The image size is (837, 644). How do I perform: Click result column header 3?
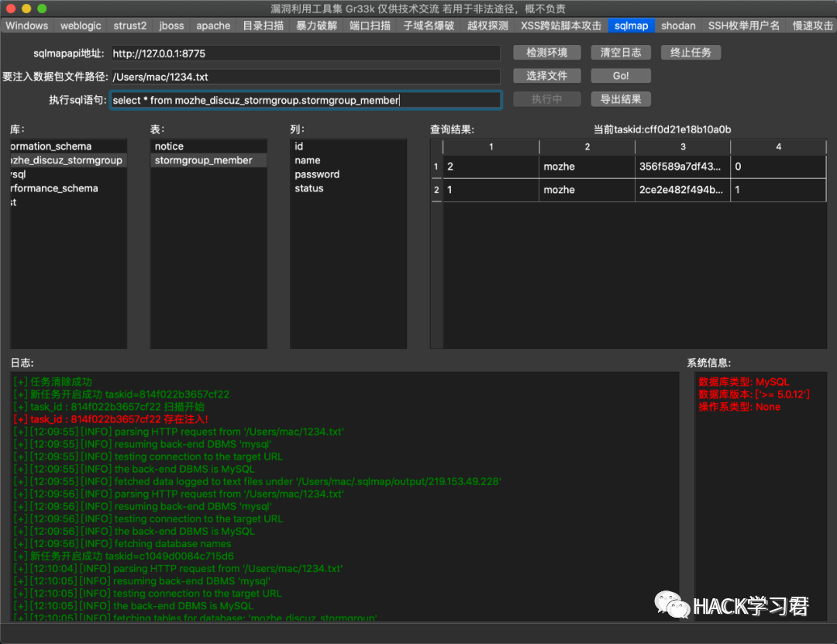683,146
